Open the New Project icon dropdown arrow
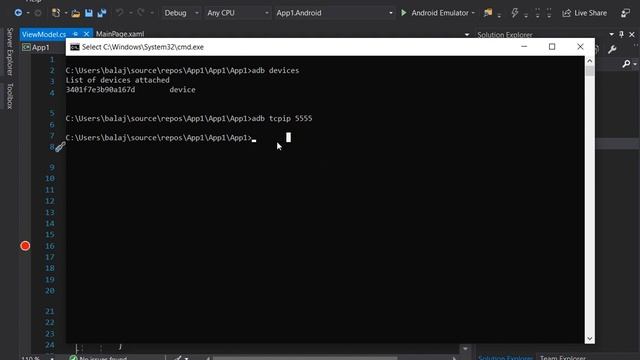 pyautogui.click(x=66, y=13)
